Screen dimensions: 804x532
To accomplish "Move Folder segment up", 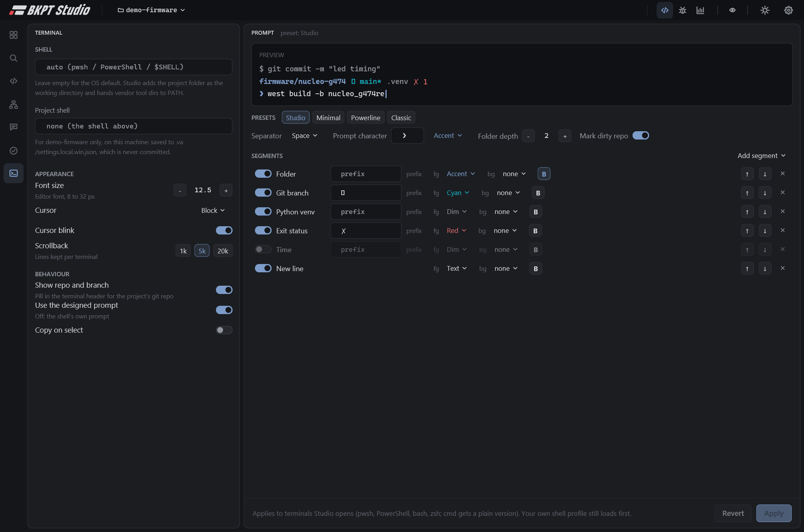I will point(747,174).
